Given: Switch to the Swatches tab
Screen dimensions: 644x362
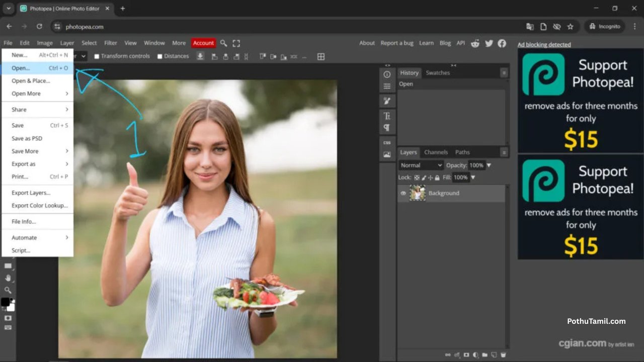Looking at the screenshot, I should (438, 73).
